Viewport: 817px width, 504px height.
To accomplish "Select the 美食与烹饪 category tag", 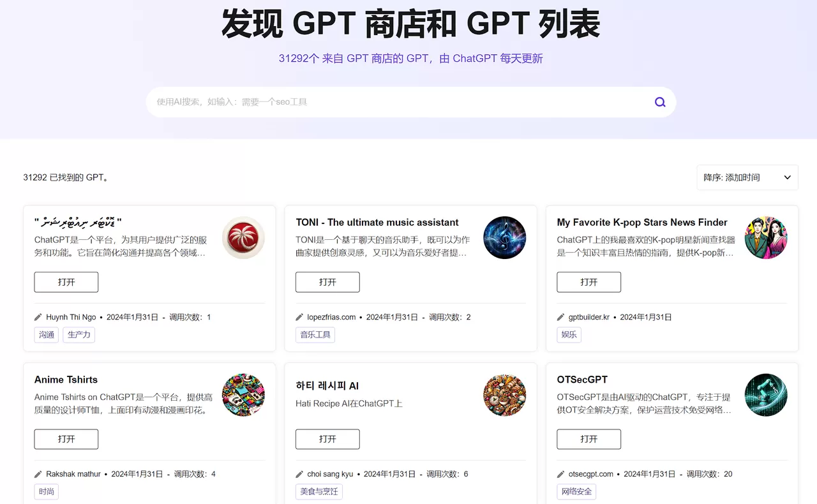I will click(319, 491).
